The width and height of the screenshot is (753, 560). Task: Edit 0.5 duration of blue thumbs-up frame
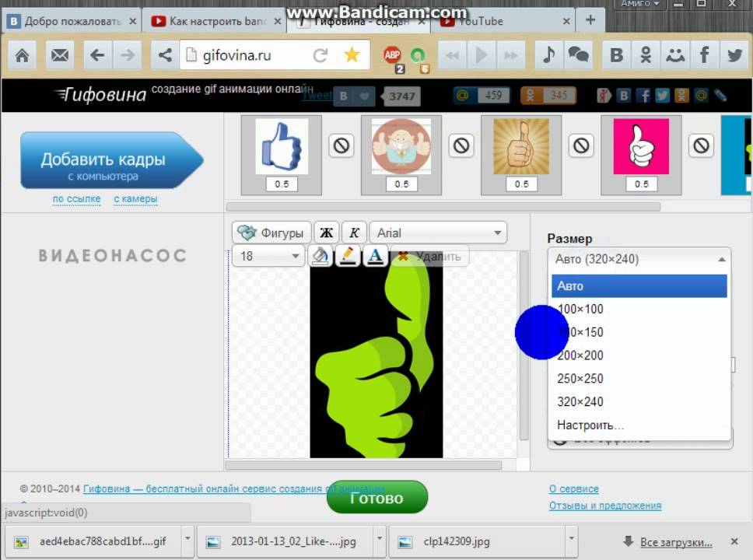click(282, 184)
